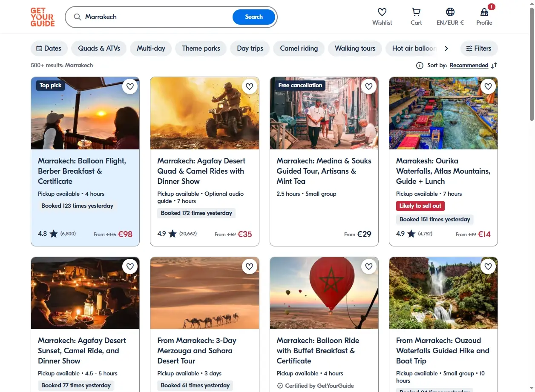Screen dimensions: 535x392
Task: Wishlist the Ouzoud Waterfalls Guided Hike card
Action: (488, 266)
